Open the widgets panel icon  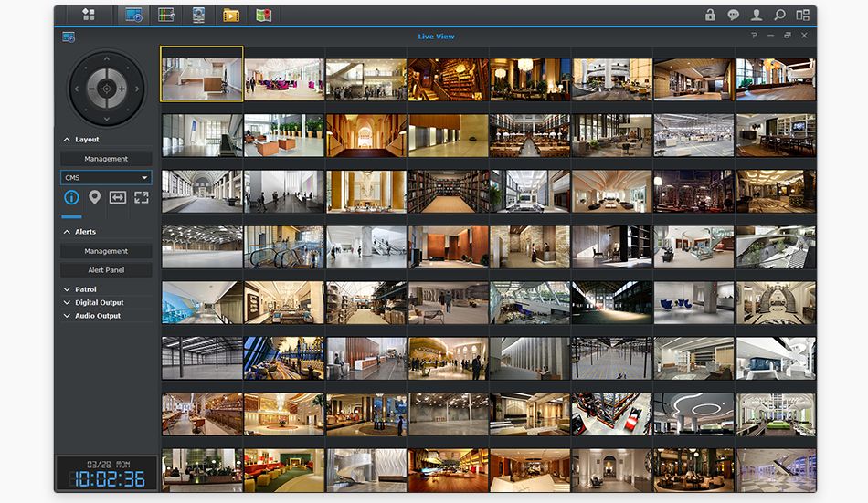(803, 15)
